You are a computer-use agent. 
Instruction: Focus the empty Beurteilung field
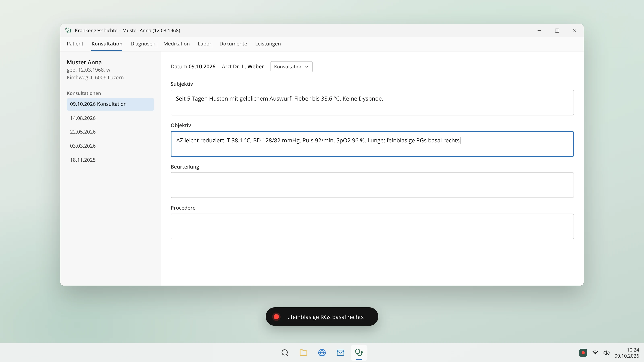(372, 185)
